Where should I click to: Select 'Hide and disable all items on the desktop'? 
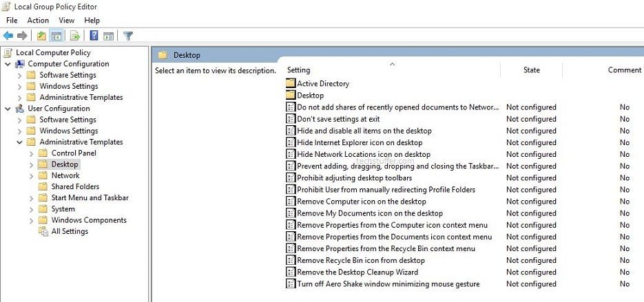tap(364, 131)
